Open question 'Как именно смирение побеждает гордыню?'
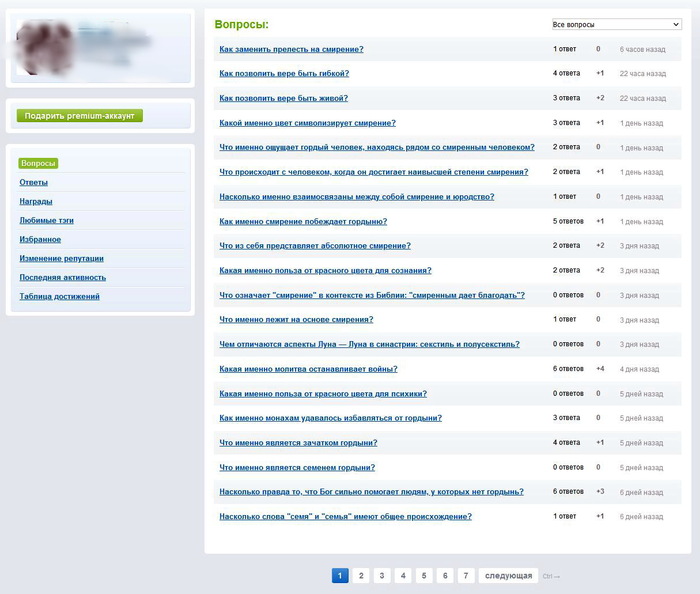 (303, 221)
